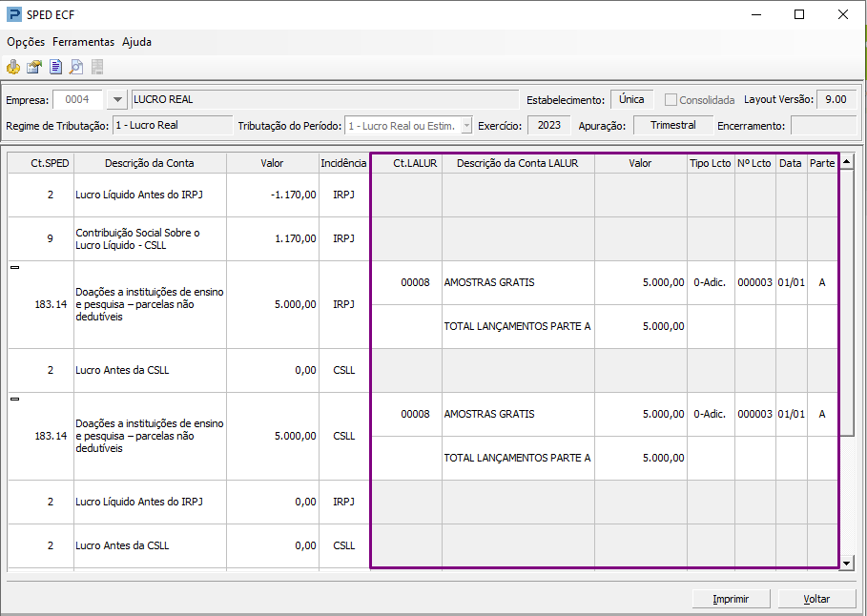Screen dimensions: 867x616
Task: Click the Valor header next to Incidência
Action: (273, 163)
